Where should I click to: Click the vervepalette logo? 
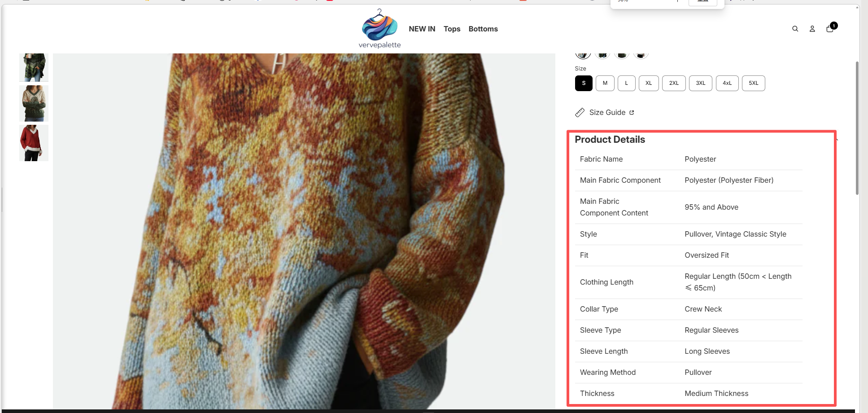tap(379, 29)
